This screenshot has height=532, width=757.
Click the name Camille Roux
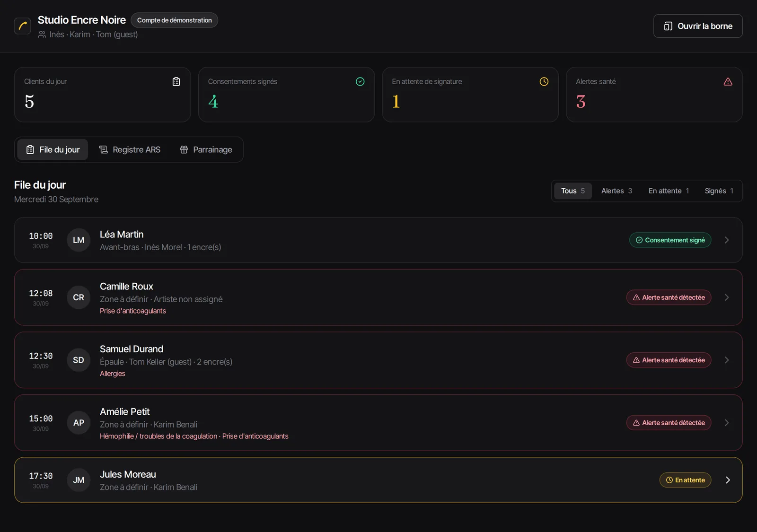pyautogui.click(x=126, y=287)
